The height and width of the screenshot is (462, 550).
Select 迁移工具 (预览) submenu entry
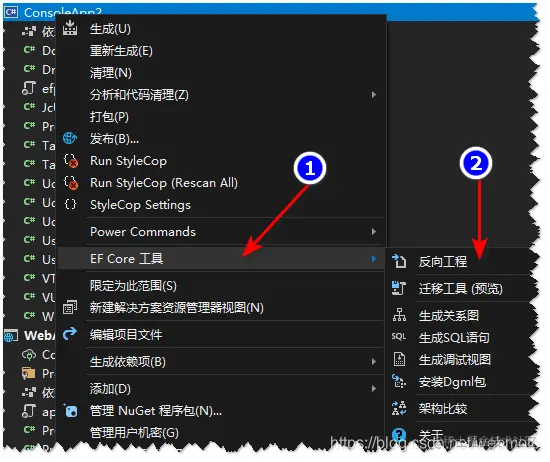462,288
